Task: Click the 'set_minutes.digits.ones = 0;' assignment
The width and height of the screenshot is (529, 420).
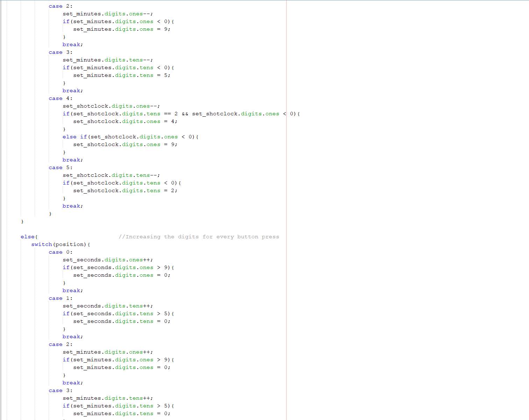Action: [x=122, y=368]
